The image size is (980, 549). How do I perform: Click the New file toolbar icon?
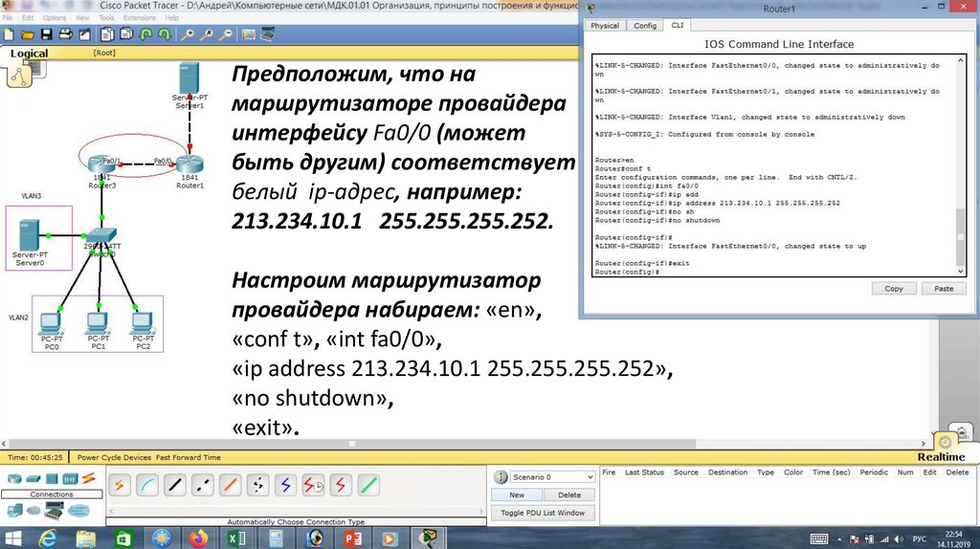(x=9, y=34)
